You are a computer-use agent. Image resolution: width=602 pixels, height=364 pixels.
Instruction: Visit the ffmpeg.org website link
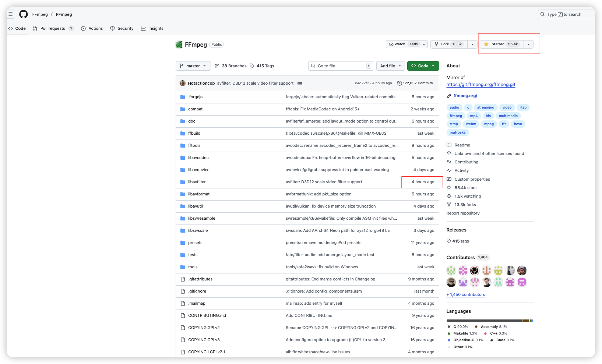coord(465,96)
